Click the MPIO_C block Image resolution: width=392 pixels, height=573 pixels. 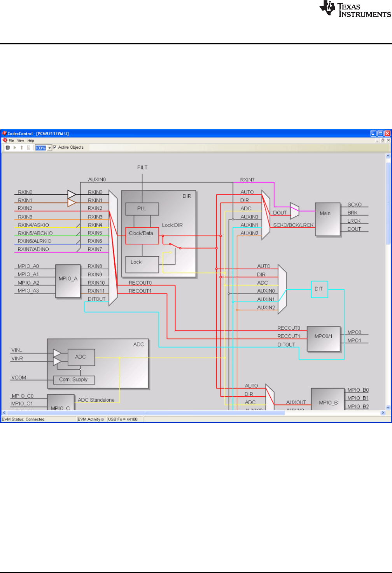(x=60, y=402)
